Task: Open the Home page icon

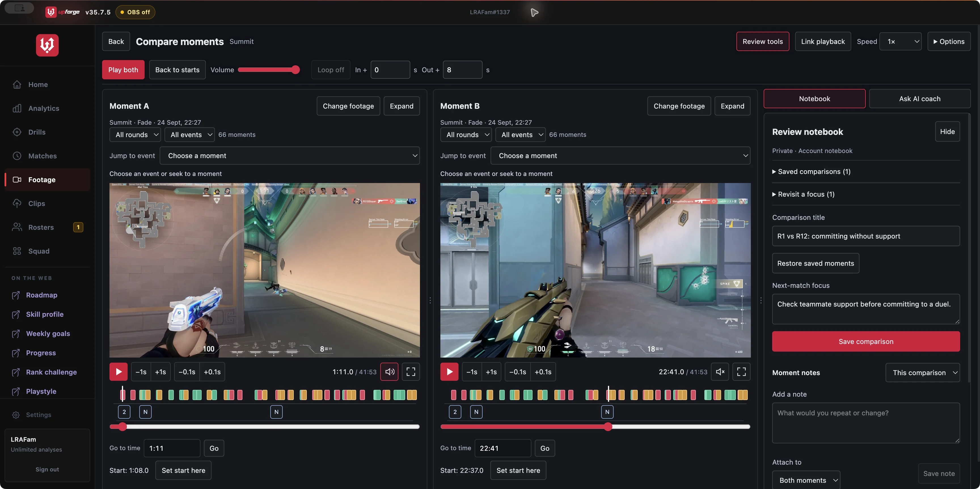Action: click(x=17, y=84)
